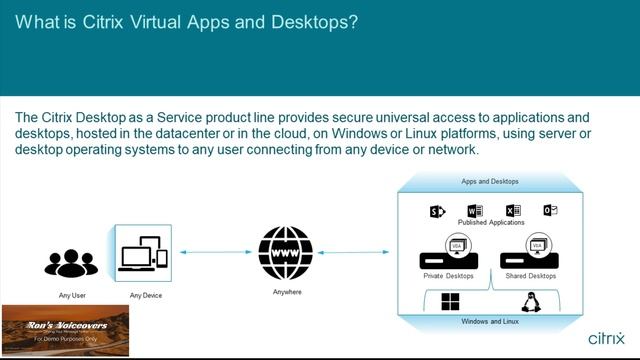
Task: Click the "Any User" label
Action: pos(72,295)
